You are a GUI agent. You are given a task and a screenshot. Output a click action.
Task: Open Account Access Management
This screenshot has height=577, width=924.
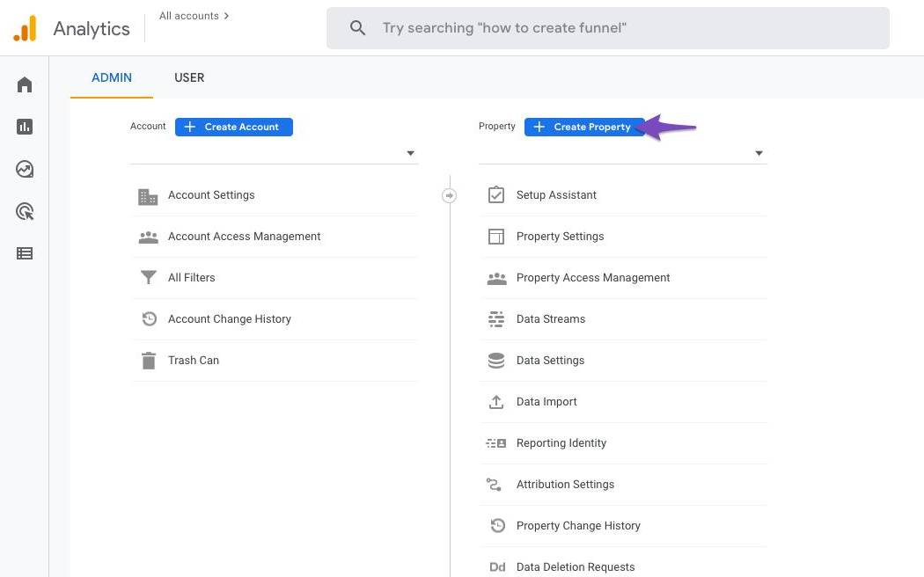point(245,237)
